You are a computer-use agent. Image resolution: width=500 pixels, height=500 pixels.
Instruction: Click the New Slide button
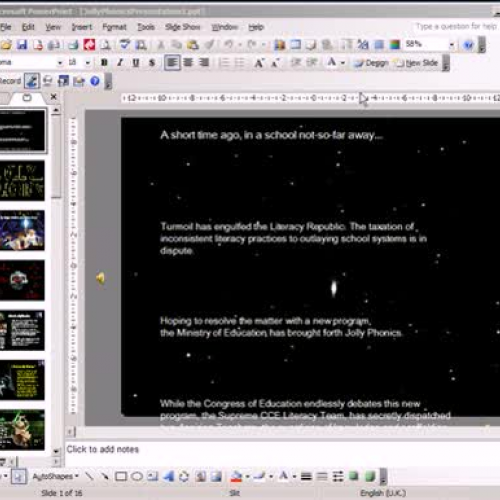416,63
